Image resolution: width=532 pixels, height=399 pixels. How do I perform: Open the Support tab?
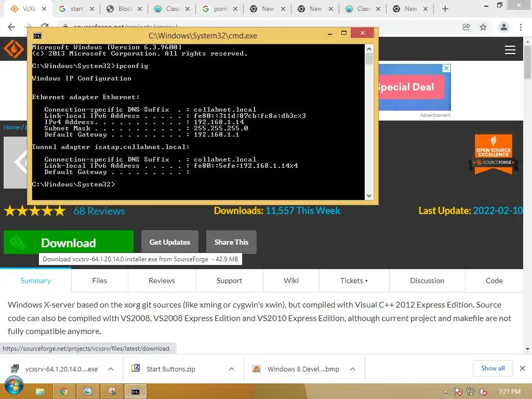pyautogui.click(x=229, y=281)
